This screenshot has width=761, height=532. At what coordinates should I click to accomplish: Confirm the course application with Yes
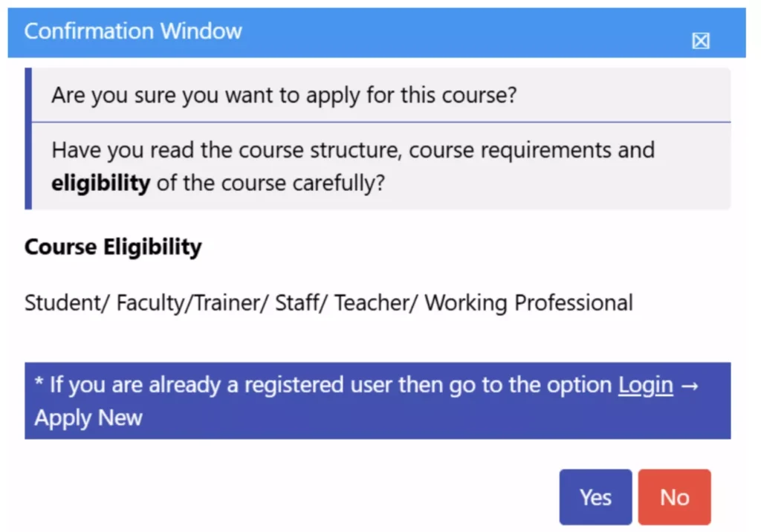click(595, 497)
